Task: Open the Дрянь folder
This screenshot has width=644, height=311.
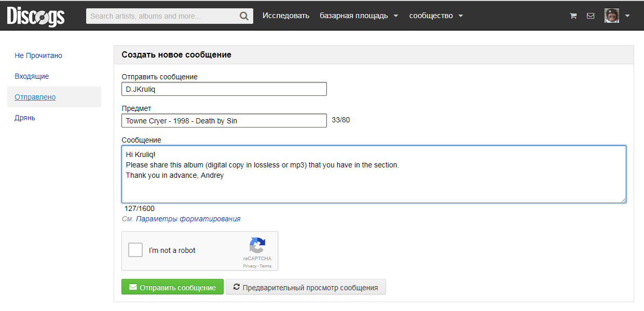Action: tap(25, 118)
